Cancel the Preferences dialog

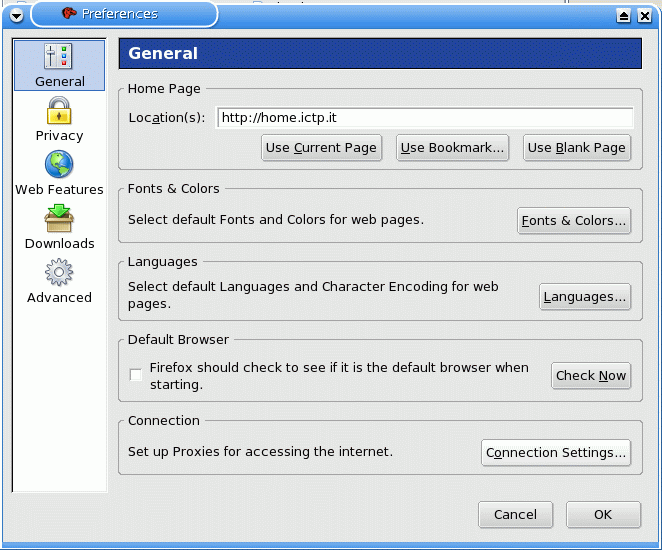515,515
